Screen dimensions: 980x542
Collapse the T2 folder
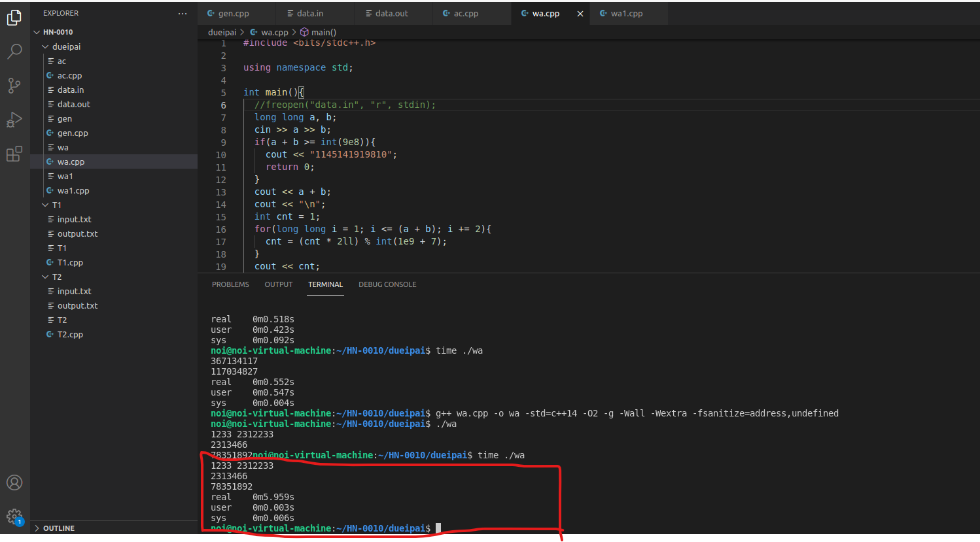tap(114, 277)
